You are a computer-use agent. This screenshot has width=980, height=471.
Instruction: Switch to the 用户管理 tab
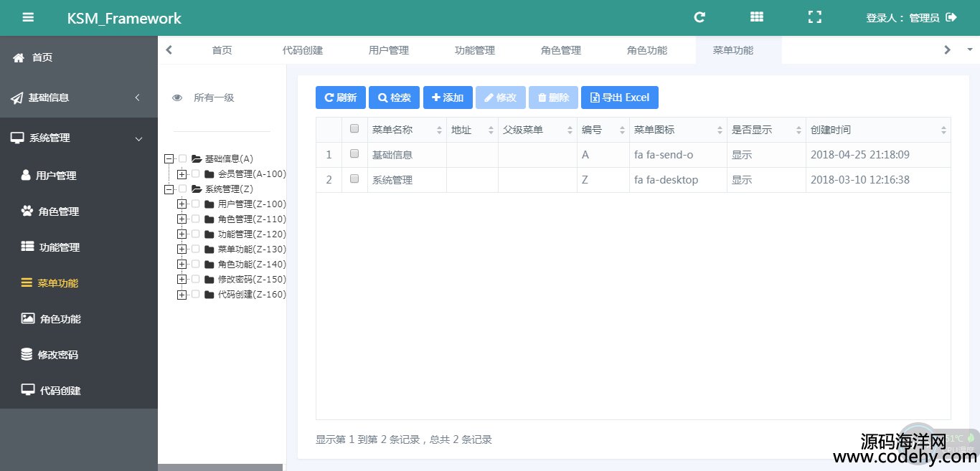[x=389, y=50]
